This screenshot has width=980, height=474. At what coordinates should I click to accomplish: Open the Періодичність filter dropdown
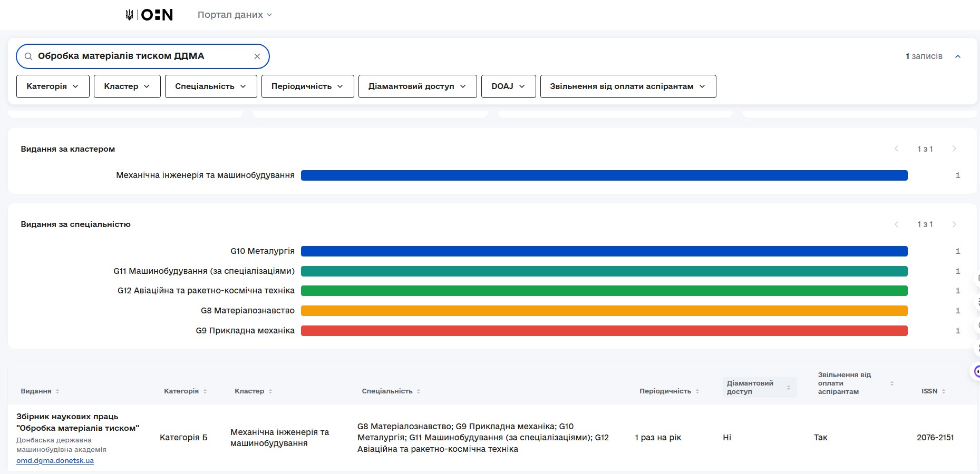click(307, 86)
